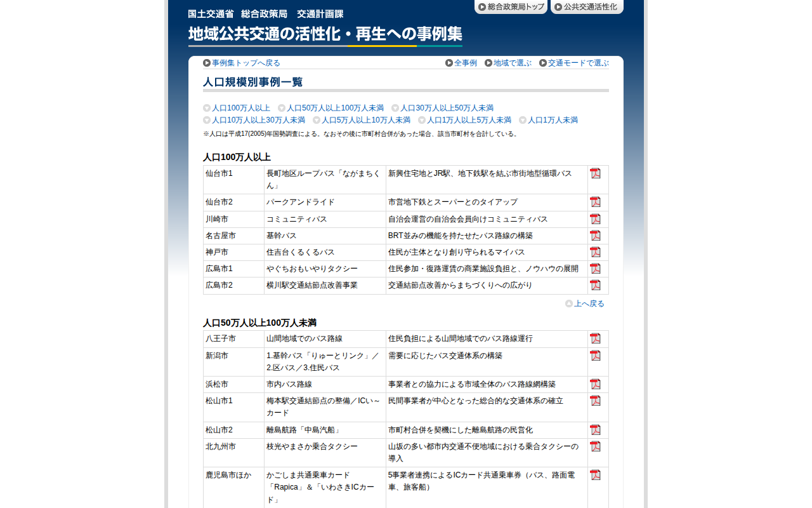Image resolution: width=812 pixels, height=508 pixels.
Task: Jump to 人口1万人未満 anchor link
Action: click(x=548, y=120)
